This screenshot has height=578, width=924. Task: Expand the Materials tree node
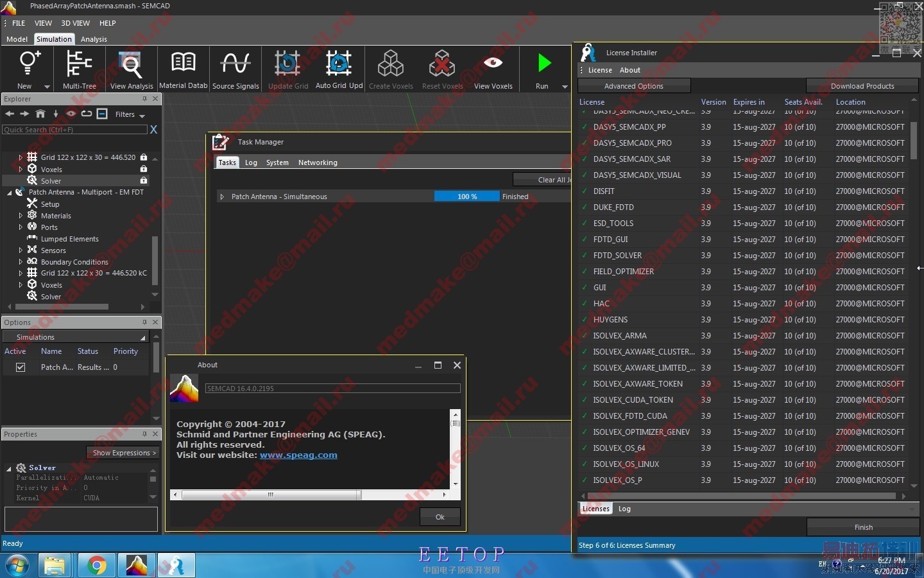tap(21, 216)
